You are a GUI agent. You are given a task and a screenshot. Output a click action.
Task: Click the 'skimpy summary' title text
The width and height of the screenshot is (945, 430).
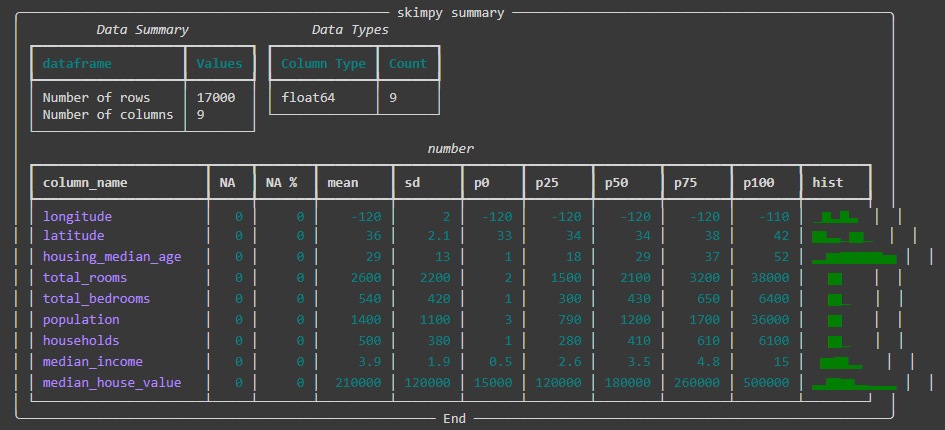coord(450,13)
